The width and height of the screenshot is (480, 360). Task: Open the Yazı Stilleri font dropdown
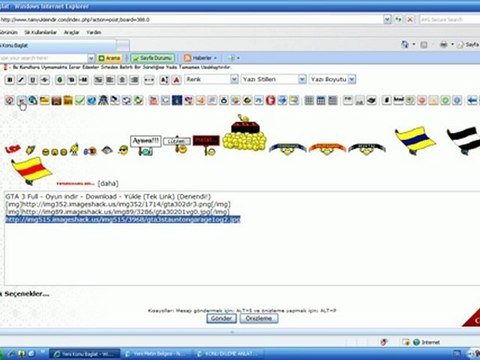tap(273, 79)
